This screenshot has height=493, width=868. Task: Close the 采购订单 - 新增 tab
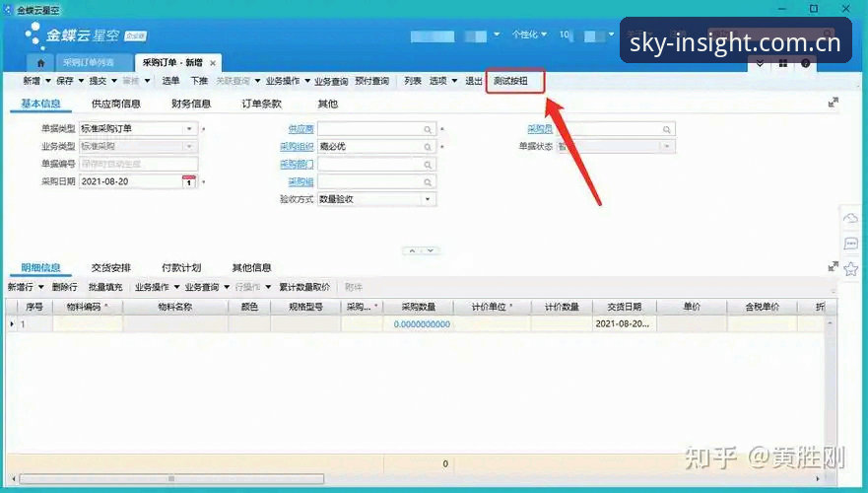point(213,63)
